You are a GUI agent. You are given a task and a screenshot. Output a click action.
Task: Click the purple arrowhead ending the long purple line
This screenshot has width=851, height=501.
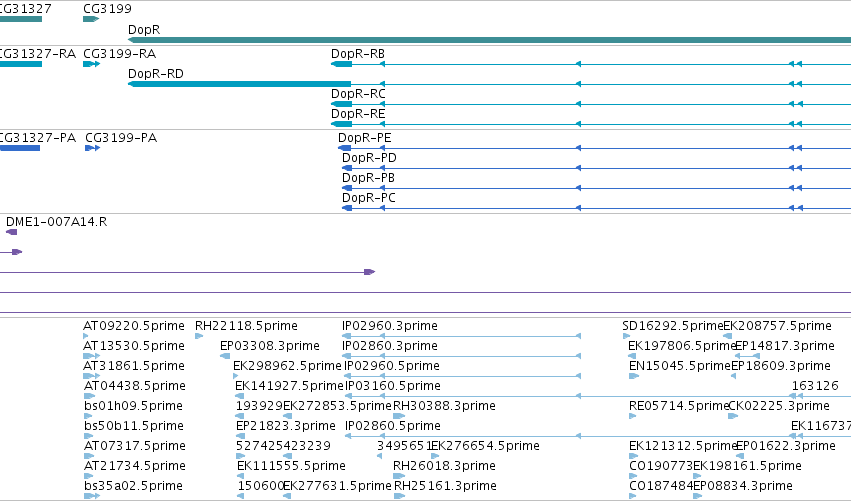click(x=370, y=272)
